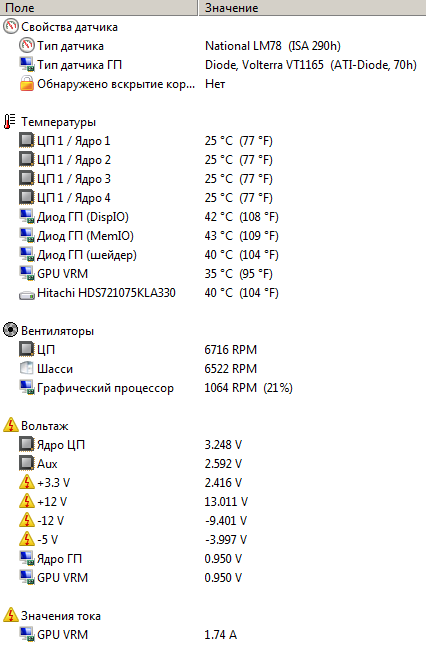Select the Шасси label
Image resolution: width=426 pixels, height=653 pixels.
(x=55, y=369)
